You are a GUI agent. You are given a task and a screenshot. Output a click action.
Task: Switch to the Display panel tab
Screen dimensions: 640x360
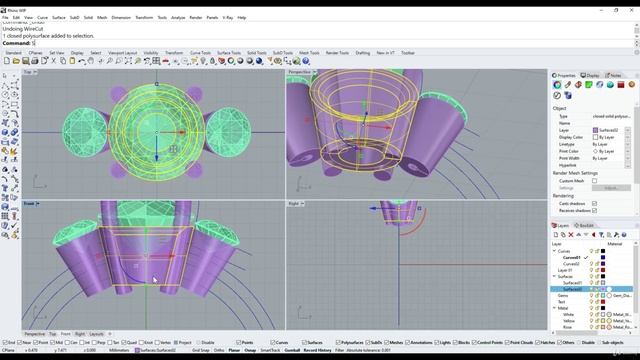pyautogui.click(x=590, y=76)
